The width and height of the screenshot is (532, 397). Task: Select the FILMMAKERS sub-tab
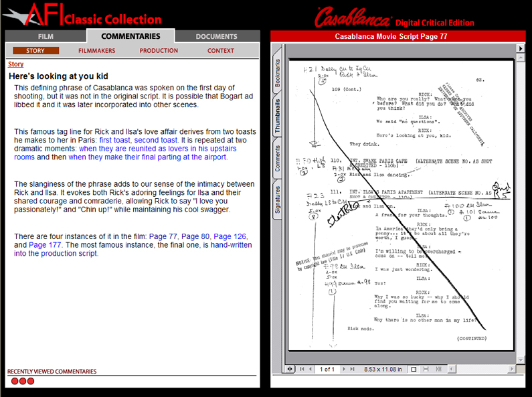click(96, 50)
